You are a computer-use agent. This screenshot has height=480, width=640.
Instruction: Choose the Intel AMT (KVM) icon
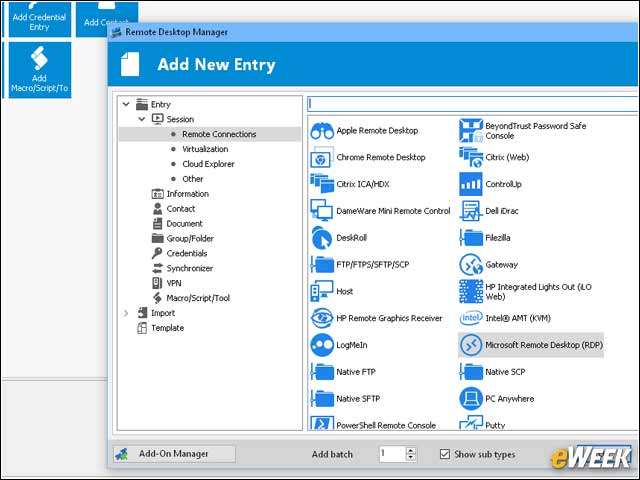coord(471,318)
